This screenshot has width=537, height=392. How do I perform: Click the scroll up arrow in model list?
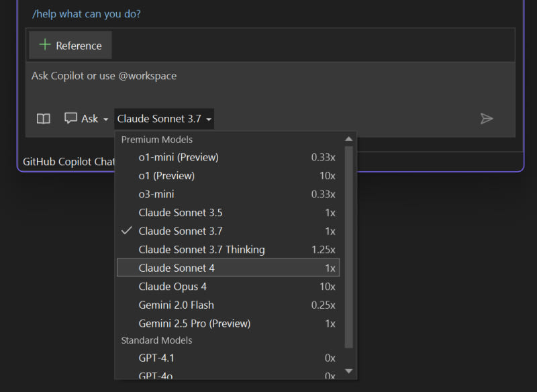[348, 139]
